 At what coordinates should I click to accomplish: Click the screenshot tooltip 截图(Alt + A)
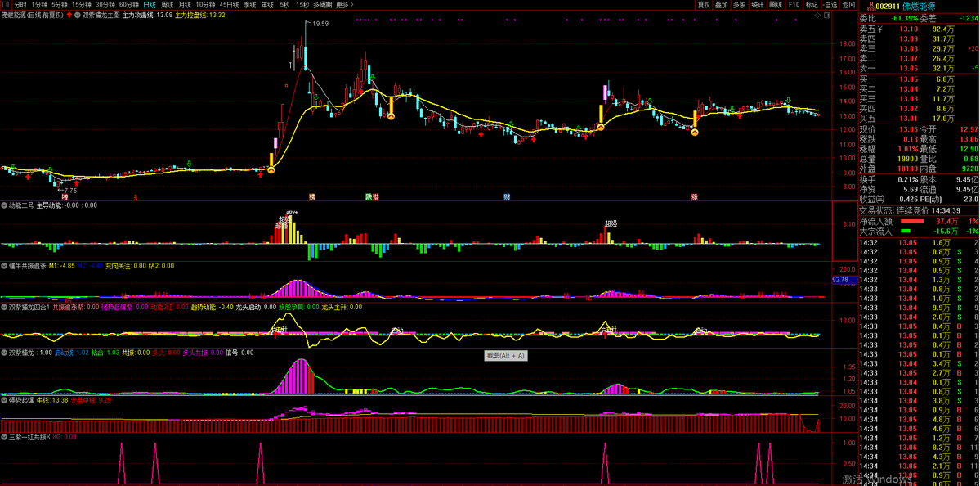[506, 355]
